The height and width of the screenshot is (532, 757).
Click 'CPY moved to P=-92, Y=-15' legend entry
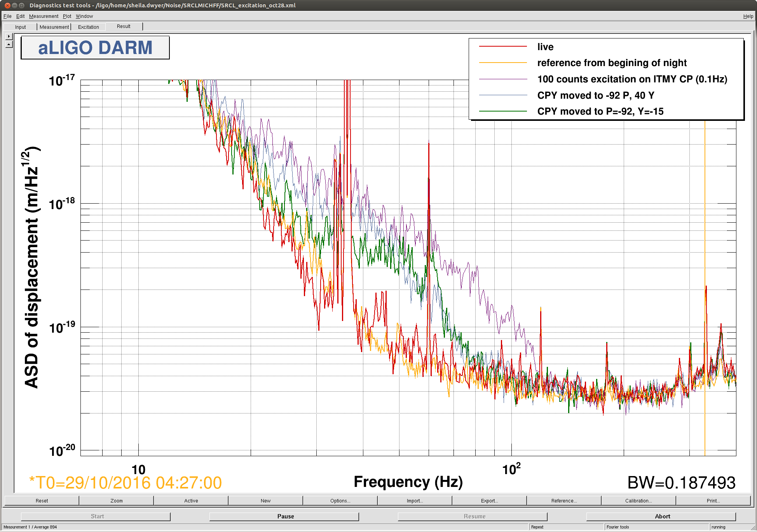pyautogui.click(x=600, y=112)
